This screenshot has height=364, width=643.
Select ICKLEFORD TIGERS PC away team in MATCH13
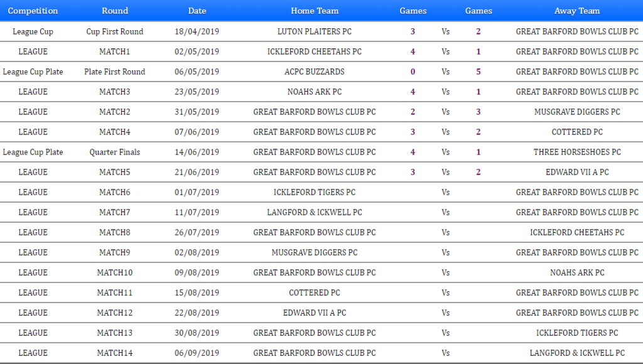tap(577, 333)
